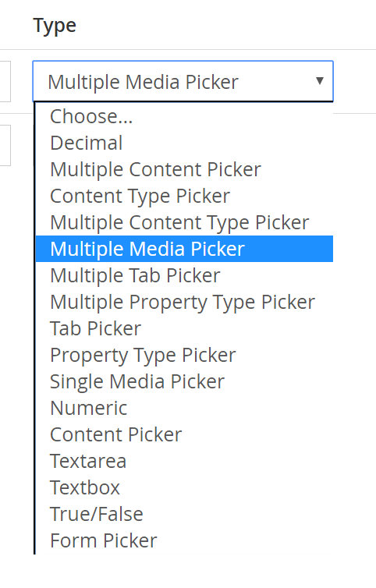Pick the Textarea option
Image resolution: width=376 pixels, height=588 pixels.
click(x=184, y=461)
